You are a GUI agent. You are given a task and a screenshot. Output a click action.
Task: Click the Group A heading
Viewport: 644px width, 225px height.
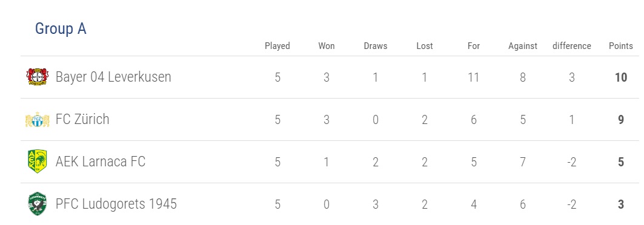pyautogui.click(x=61, y=28)
